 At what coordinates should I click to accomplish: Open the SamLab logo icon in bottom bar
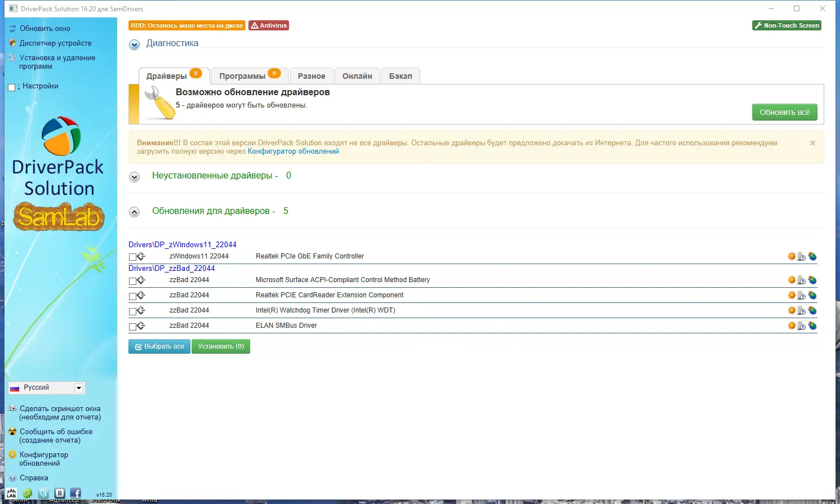pyautogui.click(x=11, y=493)
